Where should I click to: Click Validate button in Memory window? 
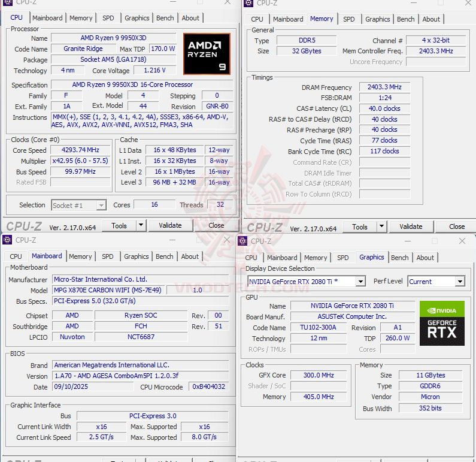point(411,227)
